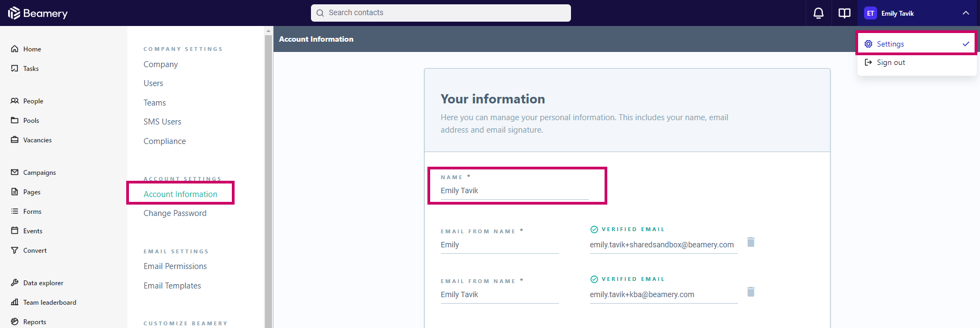
Task: Choose Sign out from user menu
Action: [891, 63]
